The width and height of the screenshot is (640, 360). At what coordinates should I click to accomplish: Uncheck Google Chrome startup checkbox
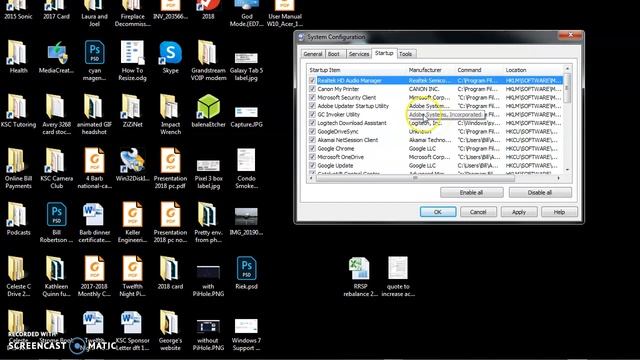click(312, 149)
